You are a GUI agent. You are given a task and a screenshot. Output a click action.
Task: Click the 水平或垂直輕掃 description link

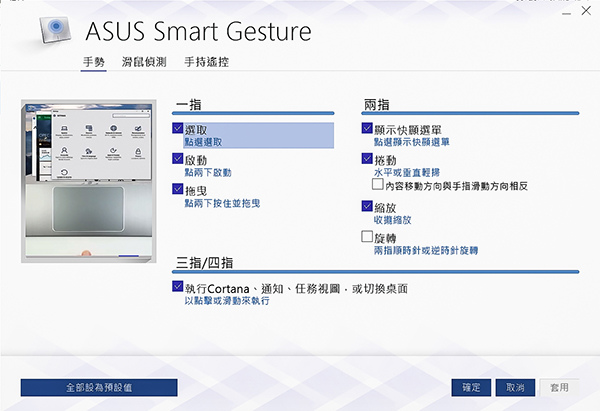point(407,173)
